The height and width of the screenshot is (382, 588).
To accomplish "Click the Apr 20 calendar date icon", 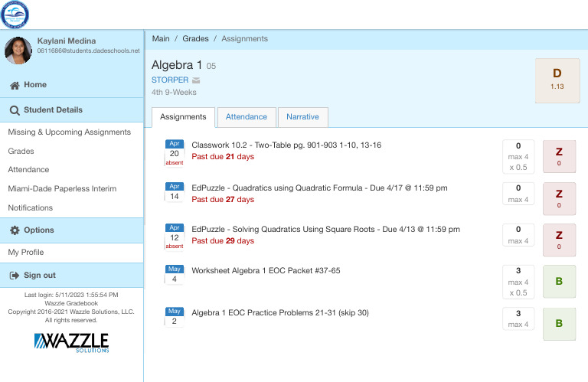I will pyautogui.click(x=175, y=150).
